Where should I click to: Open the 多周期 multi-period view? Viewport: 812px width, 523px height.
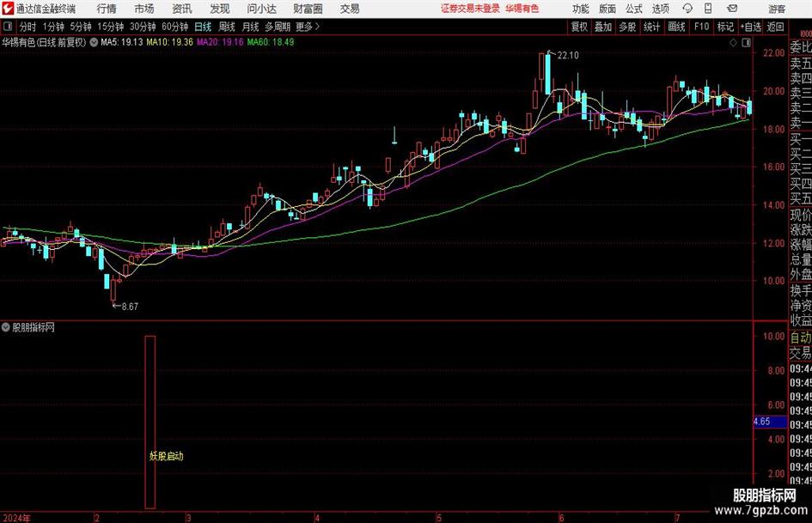(x=278, y=27)
